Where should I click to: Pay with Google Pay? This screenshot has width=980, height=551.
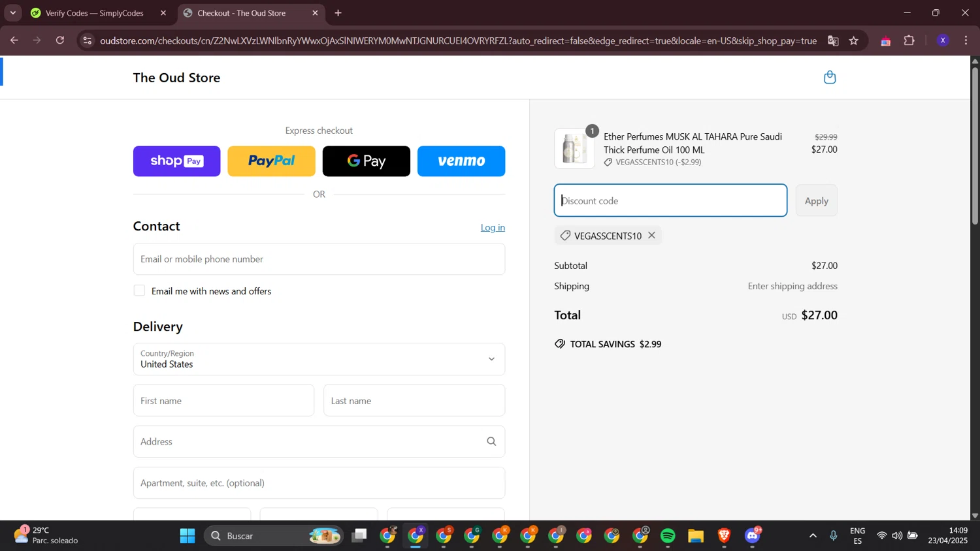coord(366,161)
